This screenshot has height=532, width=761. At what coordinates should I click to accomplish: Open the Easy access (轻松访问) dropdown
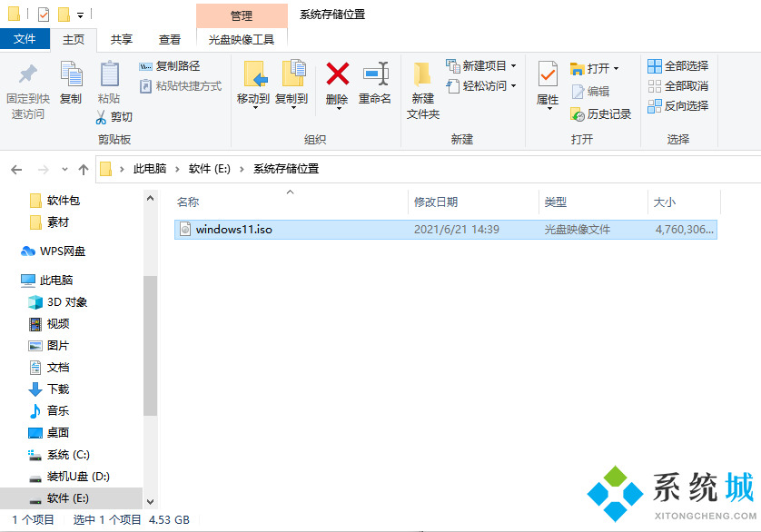[513, 86]
